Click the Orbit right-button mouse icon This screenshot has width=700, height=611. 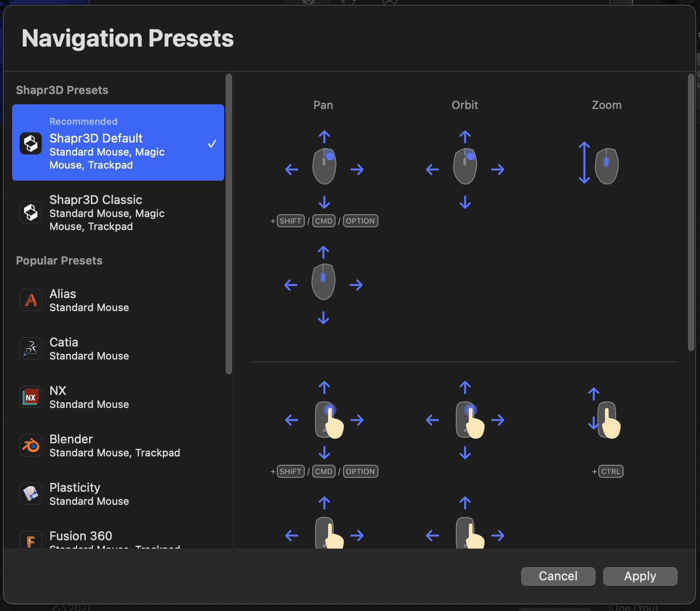(465, 166)
